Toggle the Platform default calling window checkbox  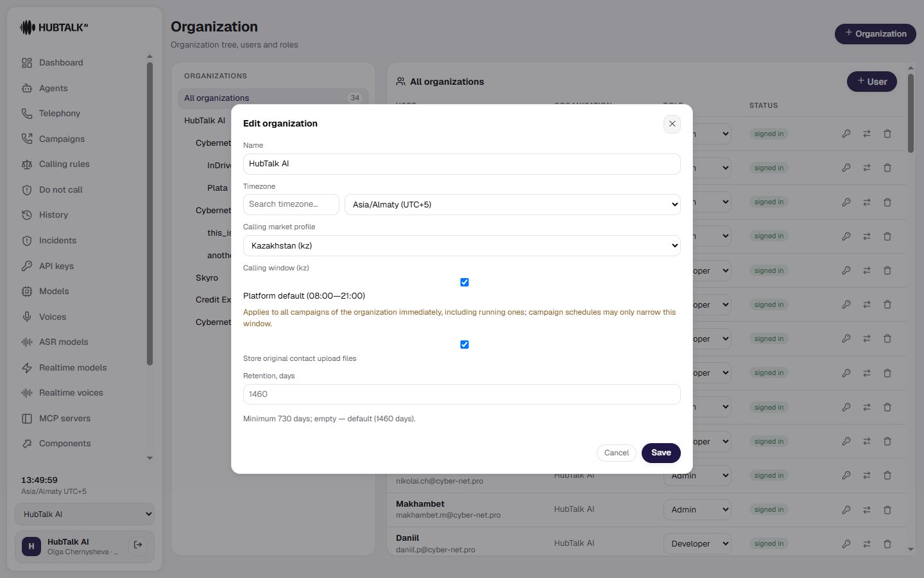465,283
